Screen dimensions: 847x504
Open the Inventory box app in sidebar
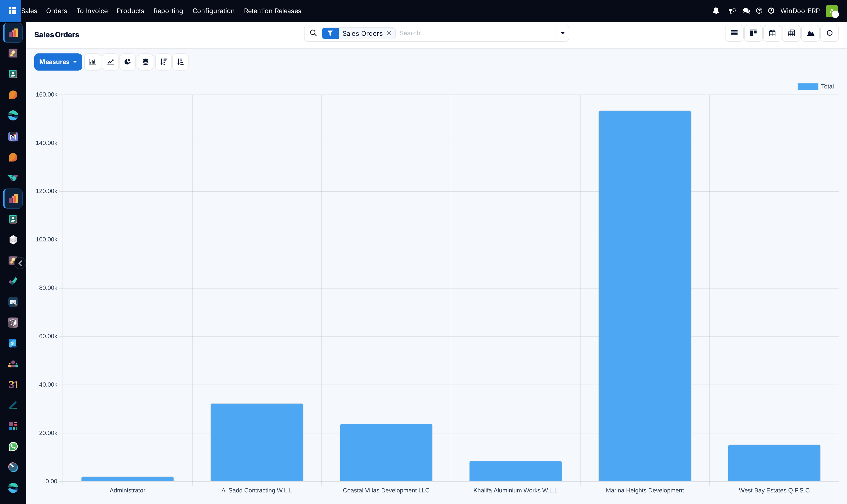13,323
